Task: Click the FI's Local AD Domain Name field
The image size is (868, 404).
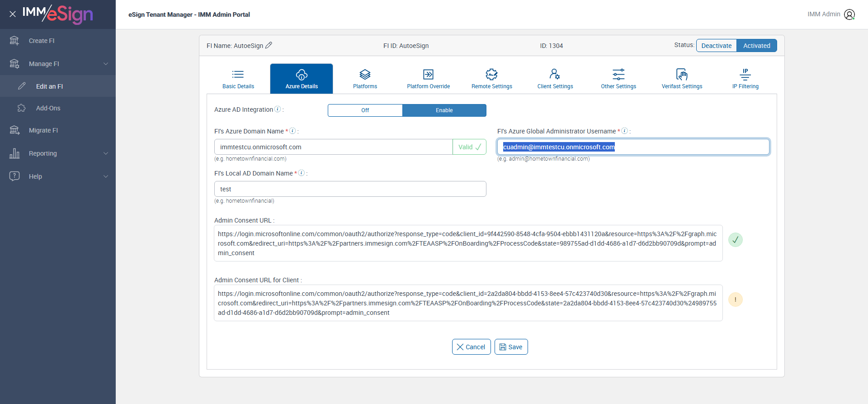Action: 350,189
